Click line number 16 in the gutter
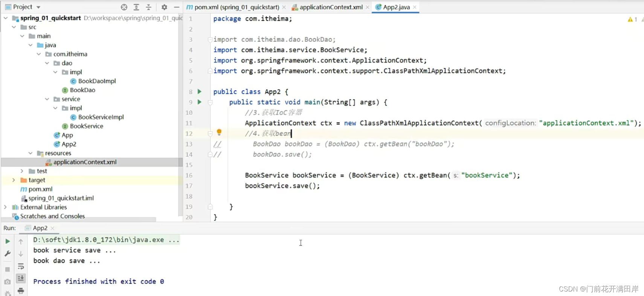 click(x=189, y=175)
